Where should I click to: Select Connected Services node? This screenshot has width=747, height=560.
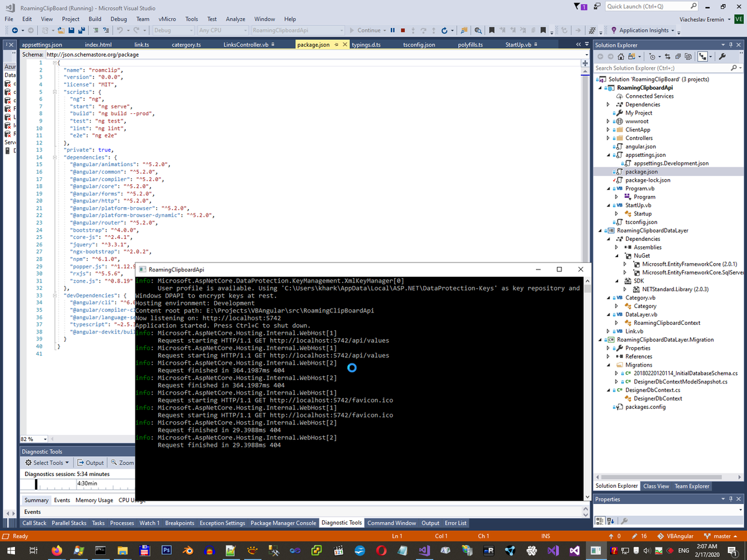click(x=649, y=96)
